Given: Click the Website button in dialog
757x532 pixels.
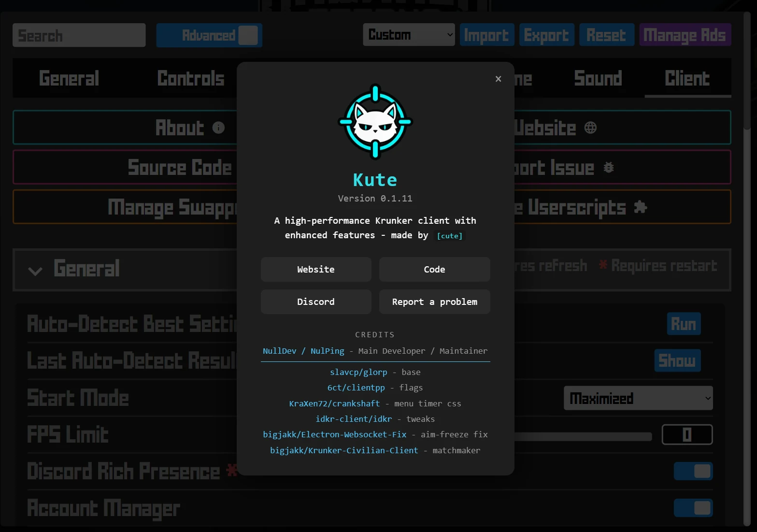Looking at the screenshot, I should [316, 269].
